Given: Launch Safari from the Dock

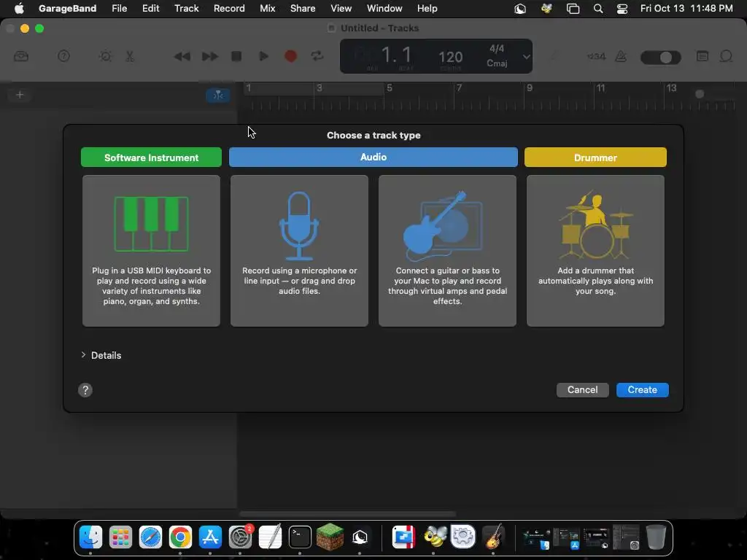Looking at the screenshot, I should [x=150, y=537].
